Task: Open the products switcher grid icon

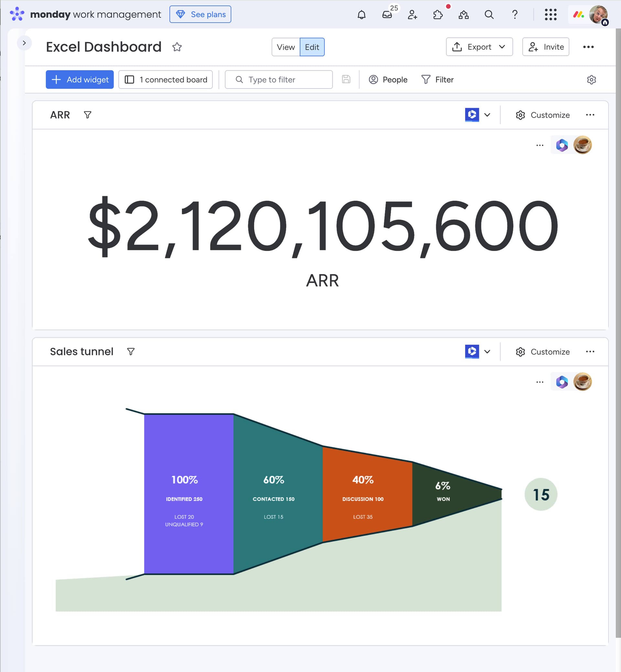Action: [x=550, y=15]
